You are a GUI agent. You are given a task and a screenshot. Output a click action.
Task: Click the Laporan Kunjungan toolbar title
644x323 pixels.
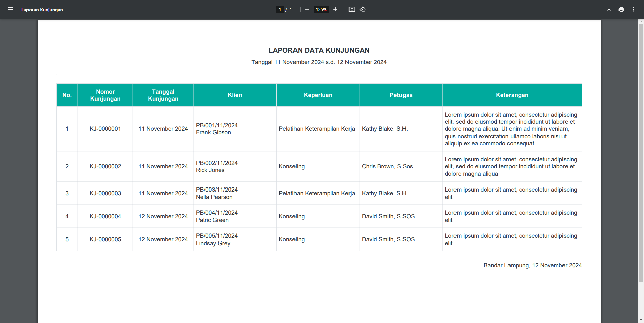pos(42,10)
